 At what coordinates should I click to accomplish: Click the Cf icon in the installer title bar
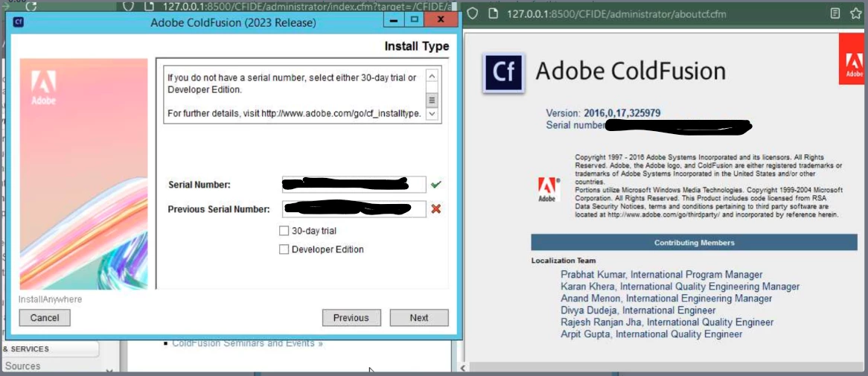tap(18, 22)
